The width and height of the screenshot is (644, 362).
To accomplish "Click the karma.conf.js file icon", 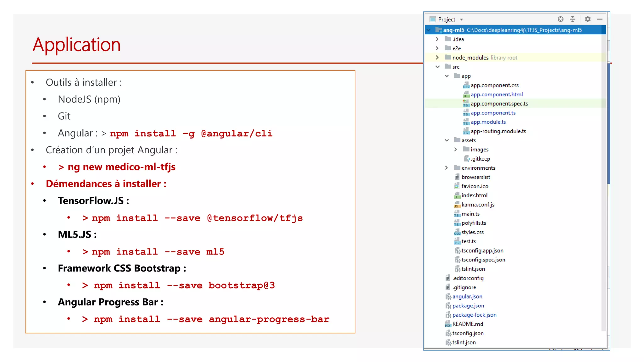I will click(457, 205).
